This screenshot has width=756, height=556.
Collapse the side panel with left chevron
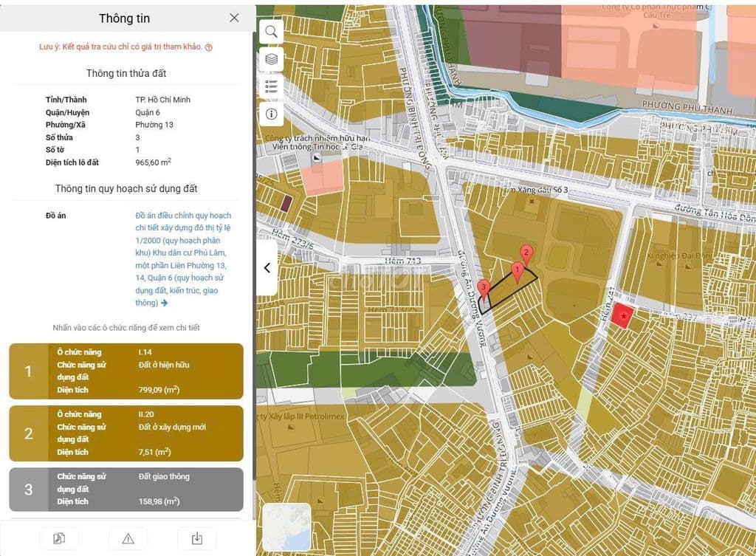pos(267,268)
